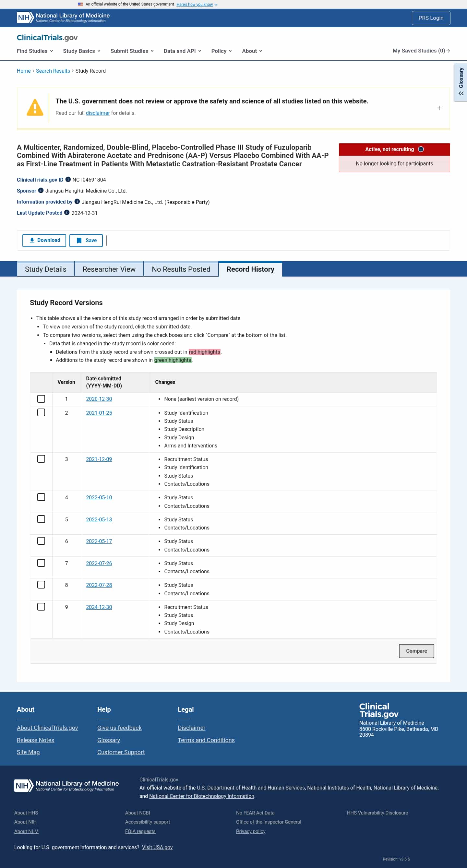Screen dimensions: 467x868
Task: Open Customer Support footer link
Action: click(121, 752)
